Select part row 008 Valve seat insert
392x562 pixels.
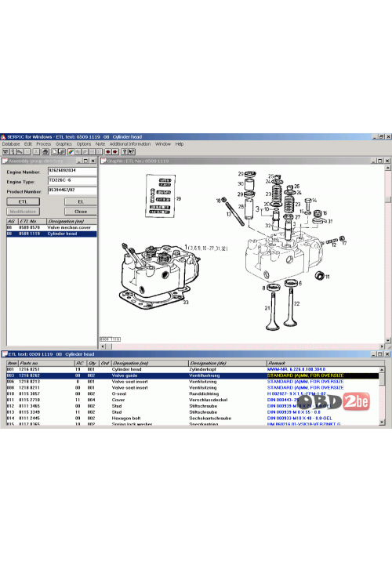click(193, 387)
